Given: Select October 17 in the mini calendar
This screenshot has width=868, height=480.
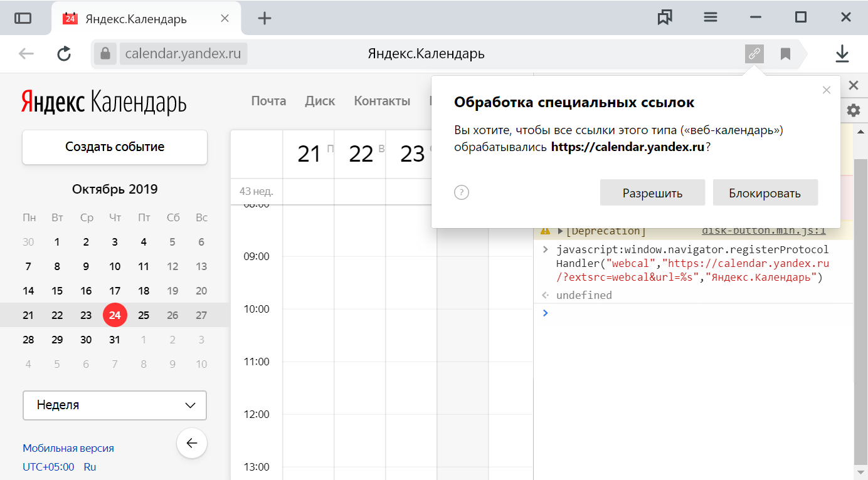Looking at the screenshot, I should [x=115, y=291].
